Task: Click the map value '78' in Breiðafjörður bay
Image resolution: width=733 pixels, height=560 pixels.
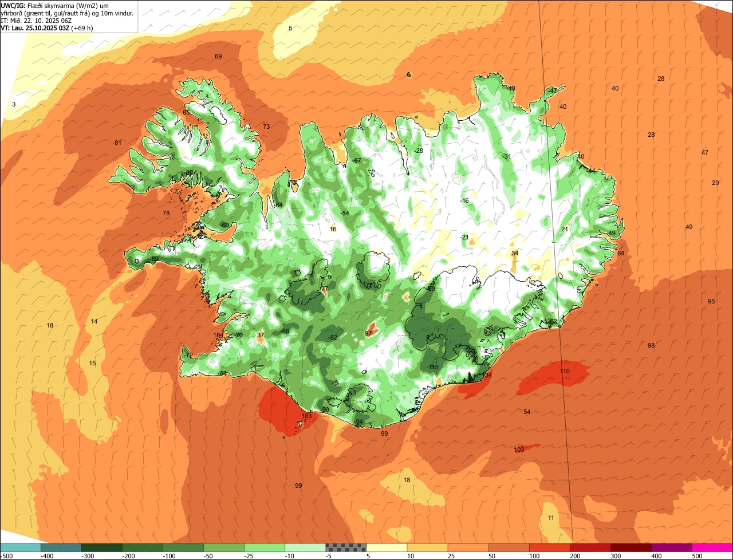Action: pos(166,213)
